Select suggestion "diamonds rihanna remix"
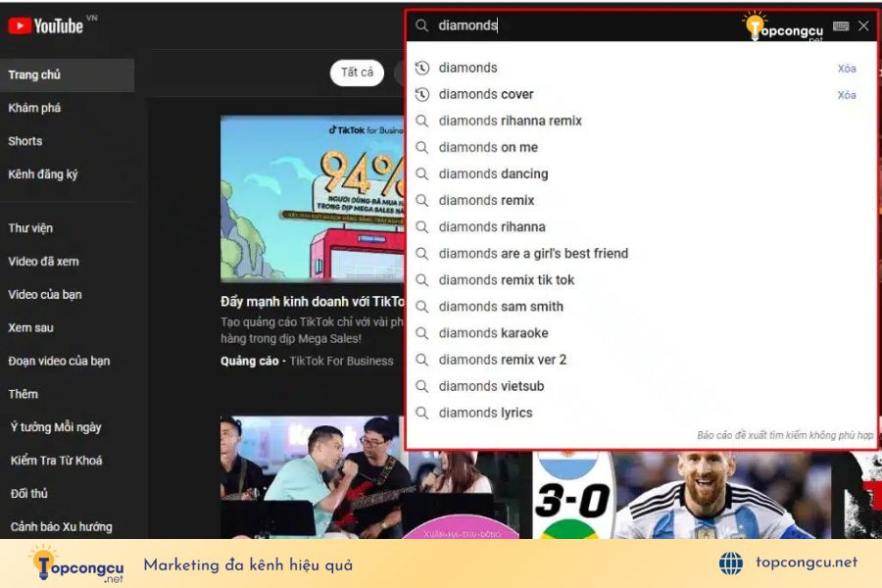This screenshot has width=882, height=588. 511,121
